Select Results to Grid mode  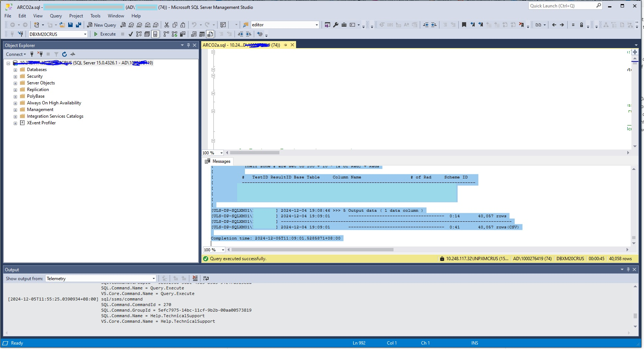tap(202, 34)
